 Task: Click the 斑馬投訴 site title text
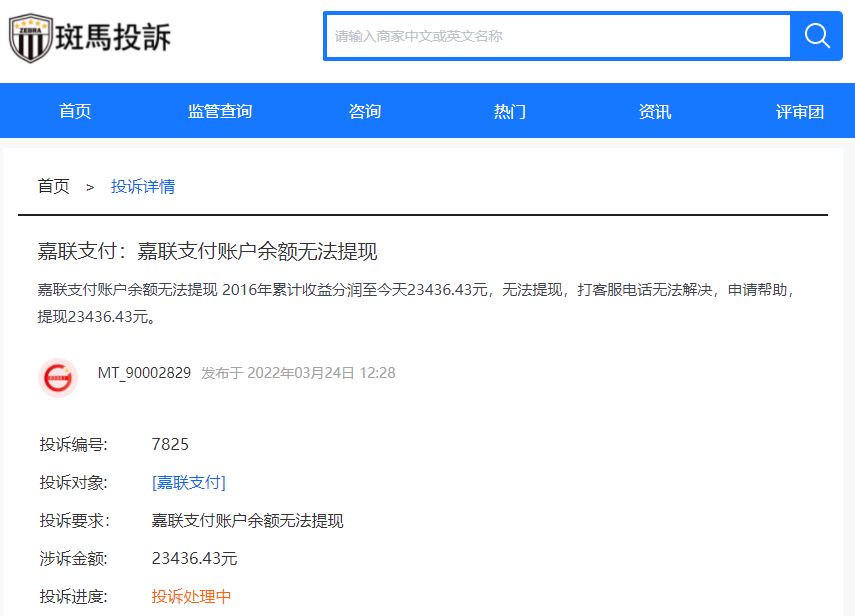(x=113, y=37)
